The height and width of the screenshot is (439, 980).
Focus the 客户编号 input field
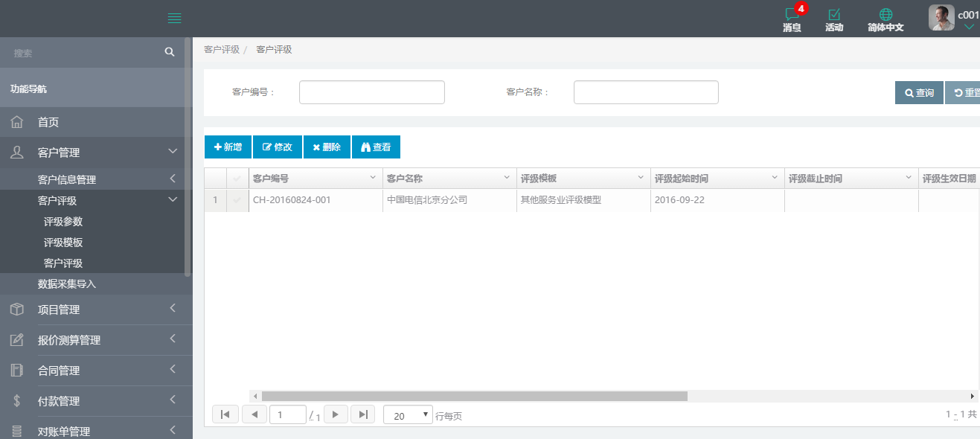[x=372, y=92]
